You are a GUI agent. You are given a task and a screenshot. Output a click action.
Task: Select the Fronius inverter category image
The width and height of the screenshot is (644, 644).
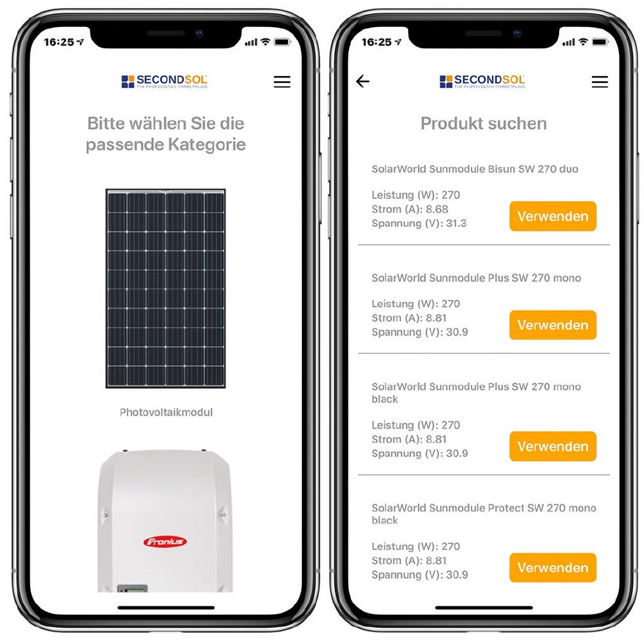tap(165, 520)
